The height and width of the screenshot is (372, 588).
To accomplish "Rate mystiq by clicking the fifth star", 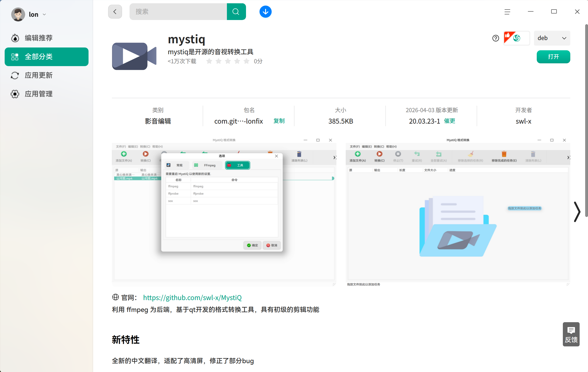I will tap(246, 61).
